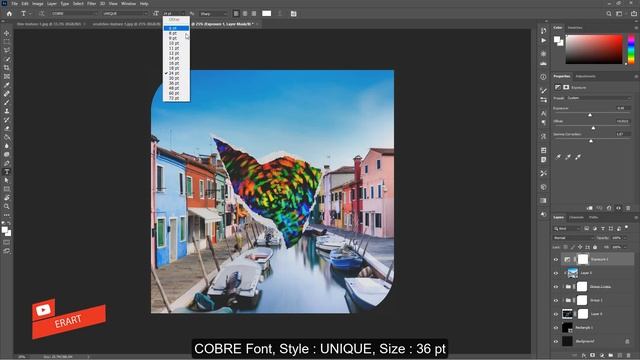640x360 pixels.
Task: Open the layer Kind filter dropdown
Action: click(x=567, y=229)
